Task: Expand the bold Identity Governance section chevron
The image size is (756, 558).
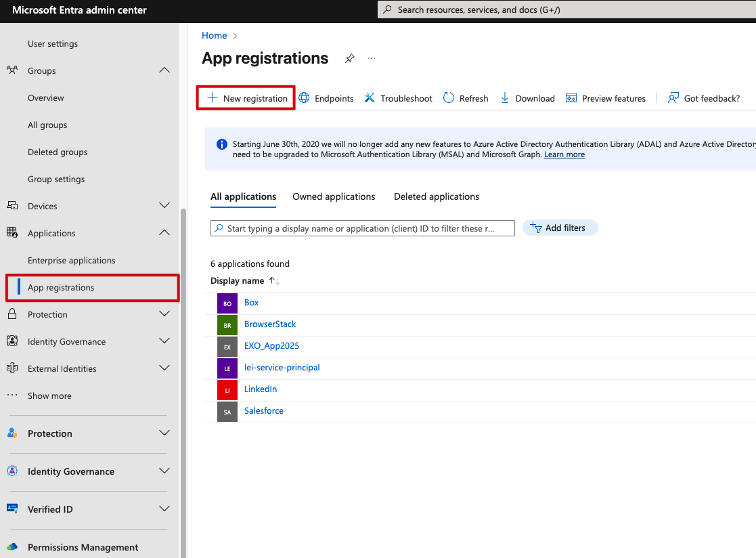Action: click(x=164, y=471)
